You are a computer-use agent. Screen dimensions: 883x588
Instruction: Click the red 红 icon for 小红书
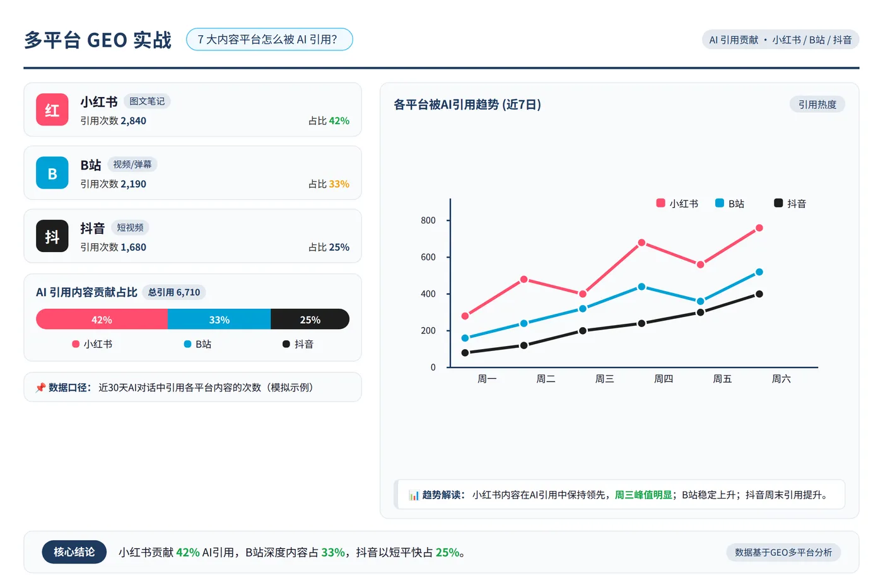(52, 110)
